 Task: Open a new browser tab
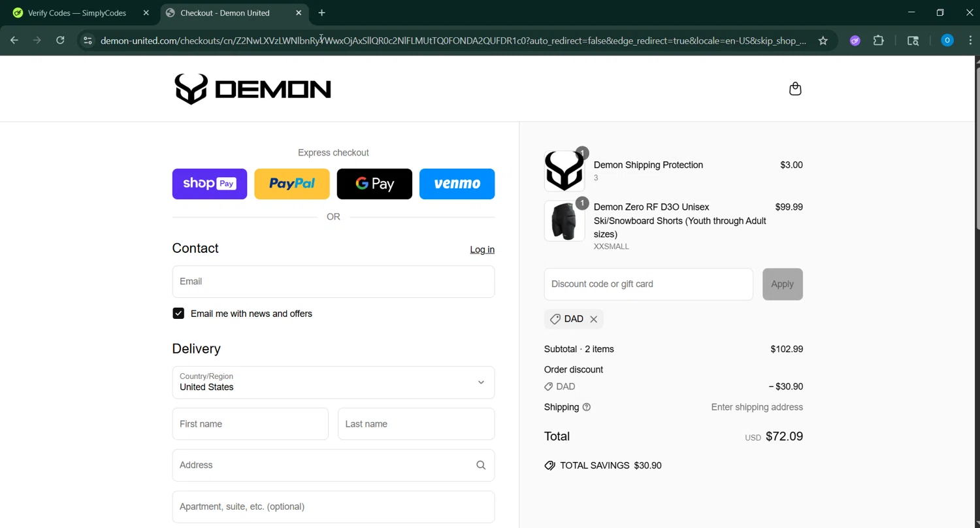tap(321, 13)
